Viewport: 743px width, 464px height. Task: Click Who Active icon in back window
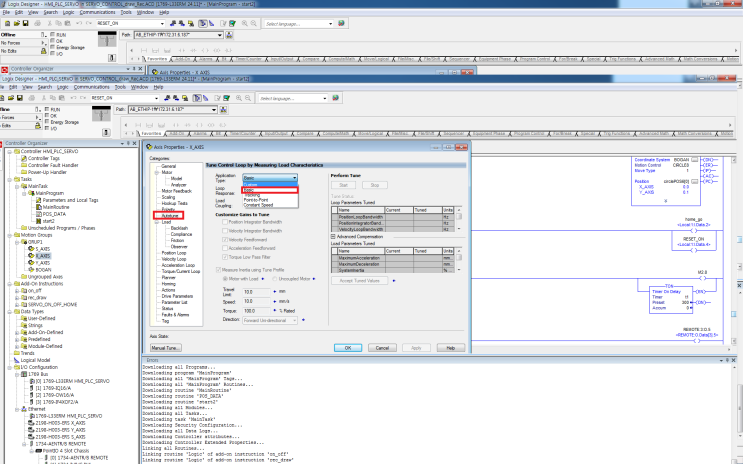point(229,35)
